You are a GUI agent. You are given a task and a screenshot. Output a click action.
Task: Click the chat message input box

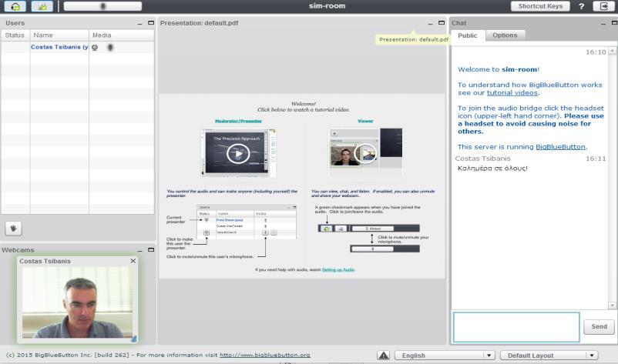(x=516, y=327)
